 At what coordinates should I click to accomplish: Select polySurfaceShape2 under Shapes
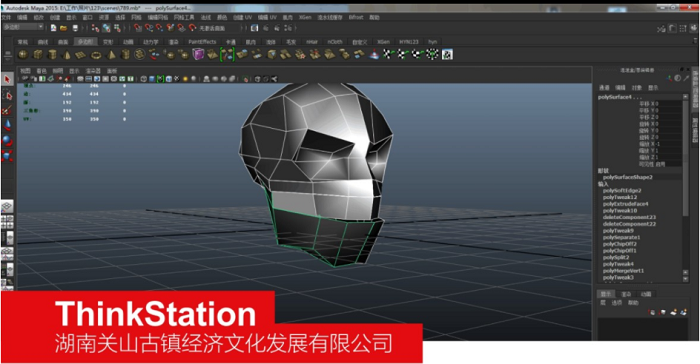[x=628, y=177]
